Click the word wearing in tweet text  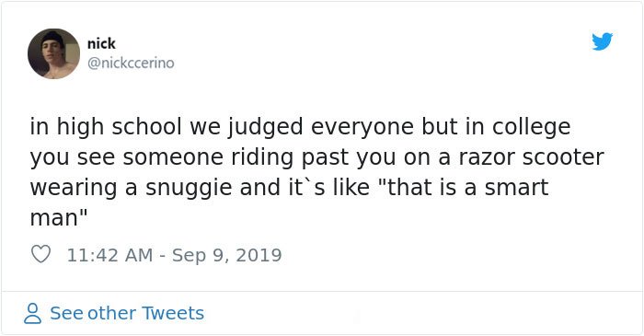click(x=74, y=189)
